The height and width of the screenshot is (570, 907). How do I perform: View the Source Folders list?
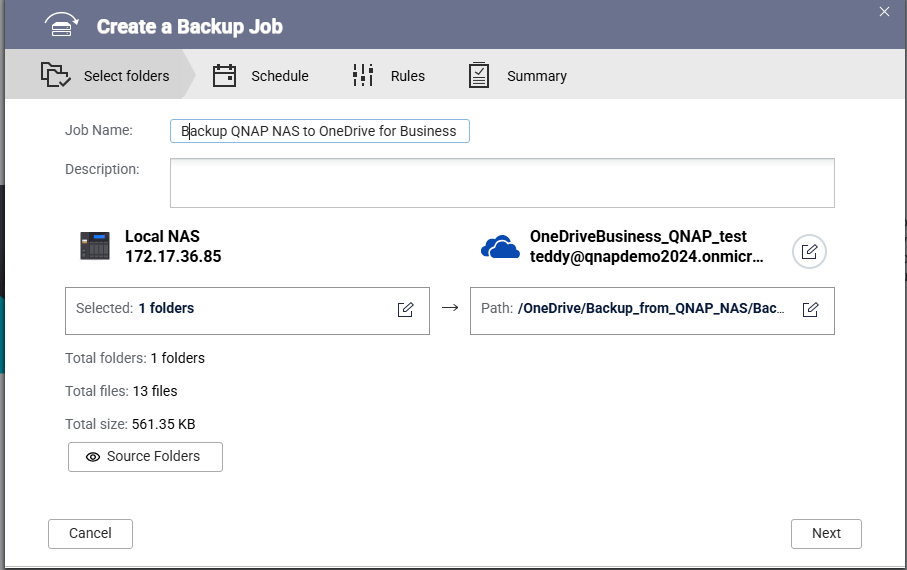145,457
